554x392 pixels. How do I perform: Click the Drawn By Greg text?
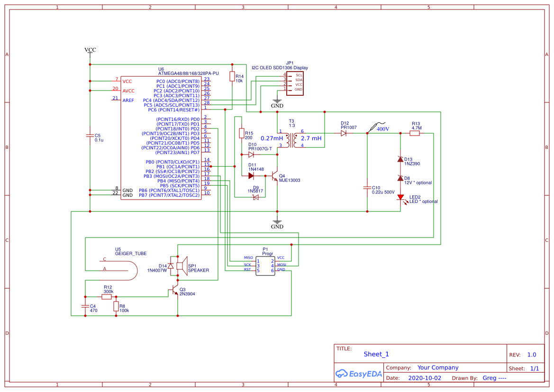pyautogui.click(x=495, y=378)
